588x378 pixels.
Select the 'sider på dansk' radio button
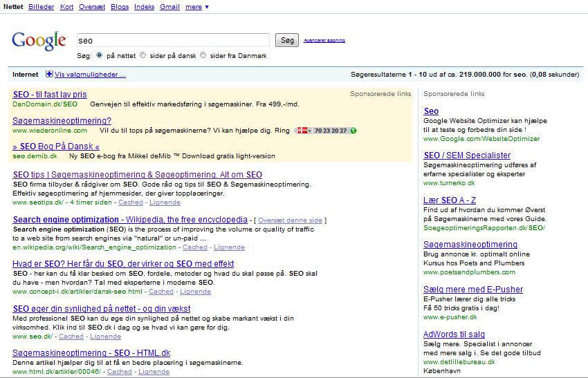[143, 55]
